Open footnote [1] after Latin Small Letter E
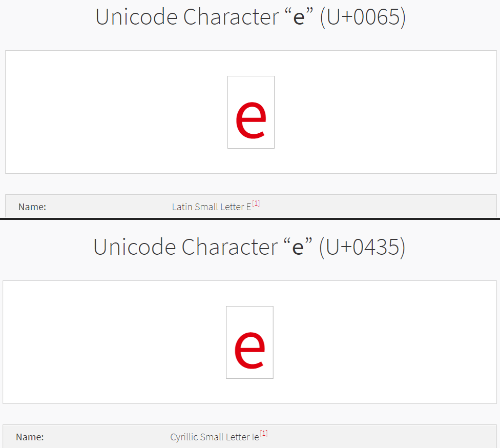Image resolution: width=500 pixels, height=448 pixels. click(256, 203)
